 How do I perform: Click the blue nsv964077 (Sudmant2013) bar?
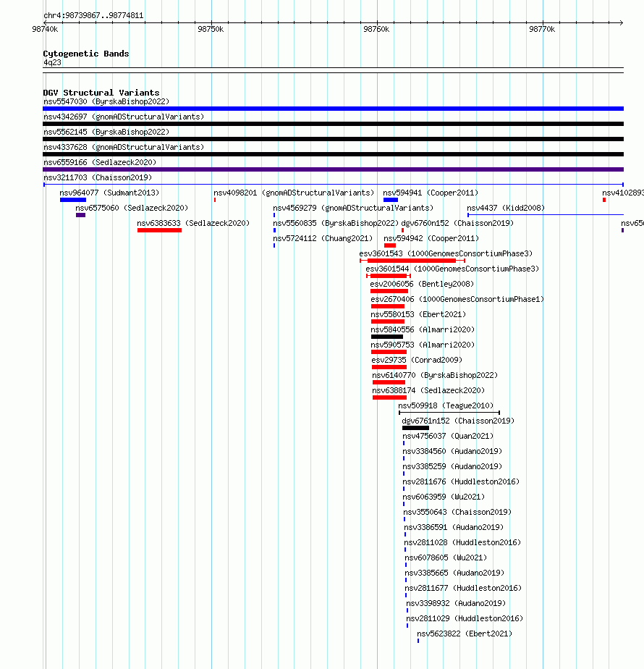tap(73, 200)
